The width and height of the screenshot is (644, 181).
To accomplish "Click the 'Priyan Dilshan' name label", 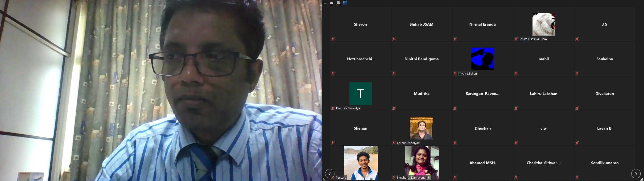I will click(x=467, y=74).
